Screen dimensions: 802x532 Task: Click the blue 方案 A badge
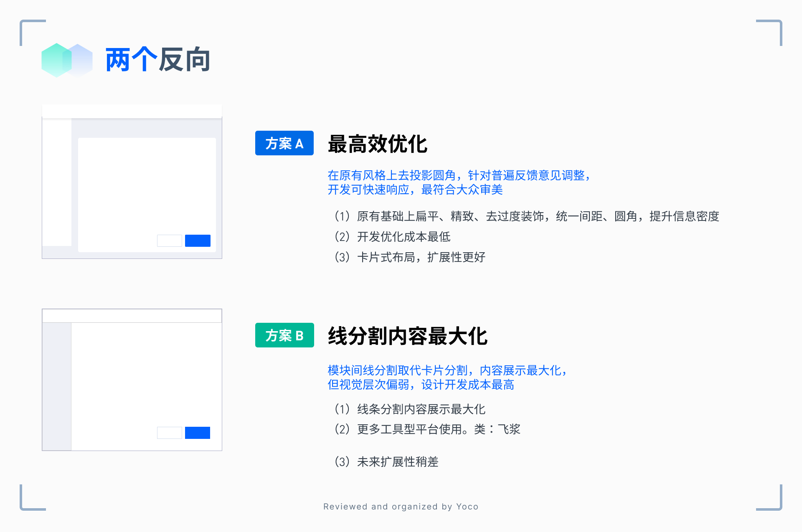(284, 143)
